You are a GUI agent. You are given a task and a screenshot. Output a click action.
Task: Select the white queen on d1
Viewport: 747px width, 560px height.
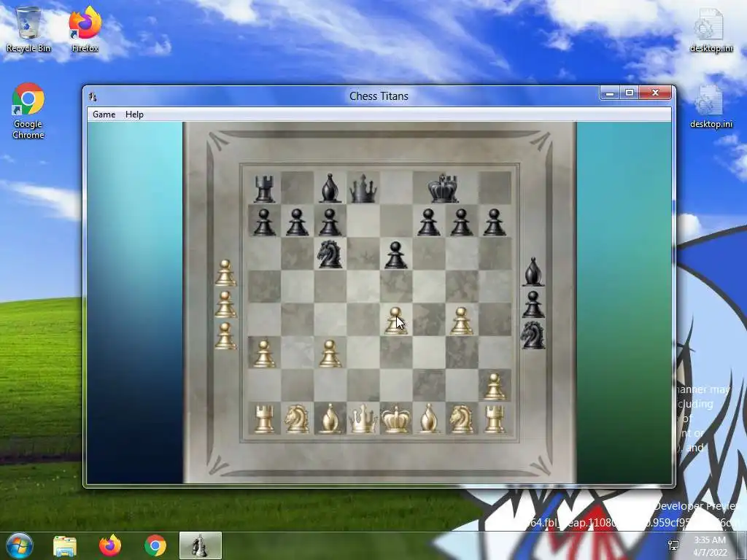pos(363,419)
